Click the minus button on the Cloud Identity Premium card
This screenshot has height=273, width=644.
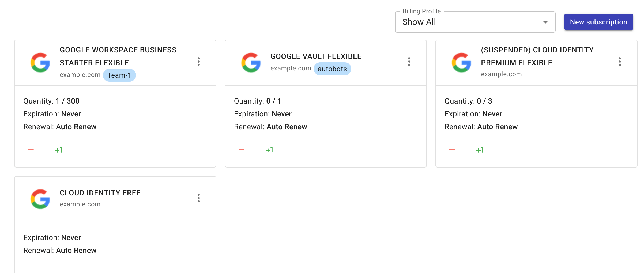[x=452, y=150]
